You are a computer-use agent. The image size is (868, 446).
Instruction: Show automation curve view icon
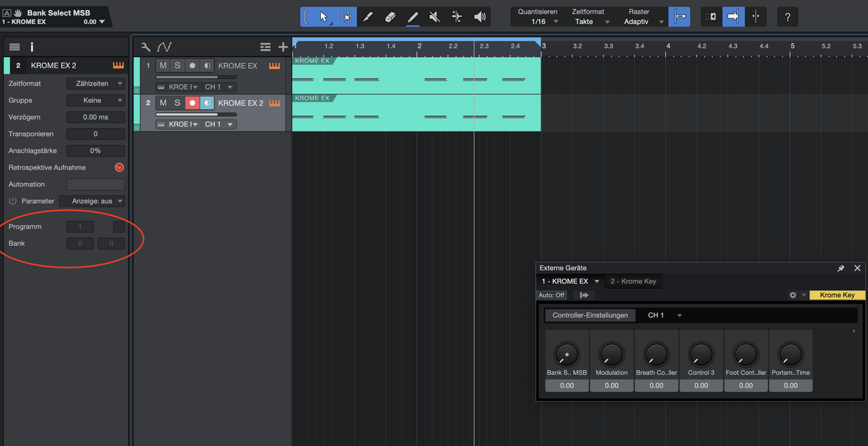pyautogui.click(x=165, y=47)
